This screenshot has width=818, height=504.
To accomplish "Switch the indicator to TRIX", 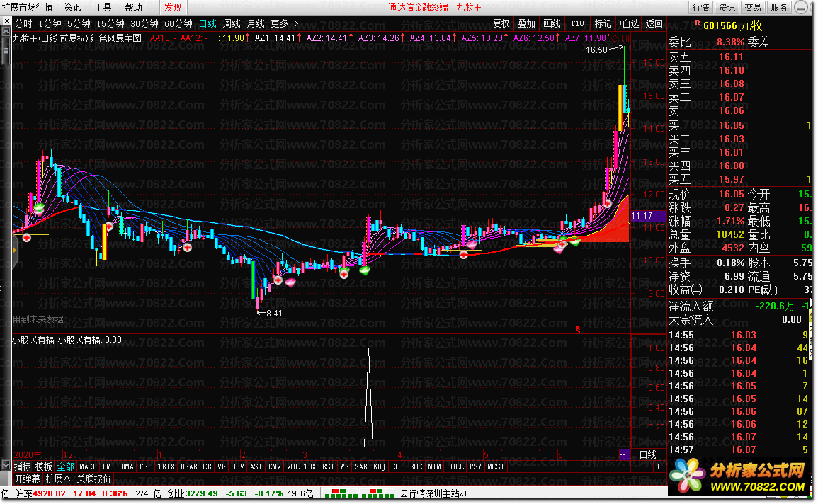I will pyautogui.click(x=166, y=466).
